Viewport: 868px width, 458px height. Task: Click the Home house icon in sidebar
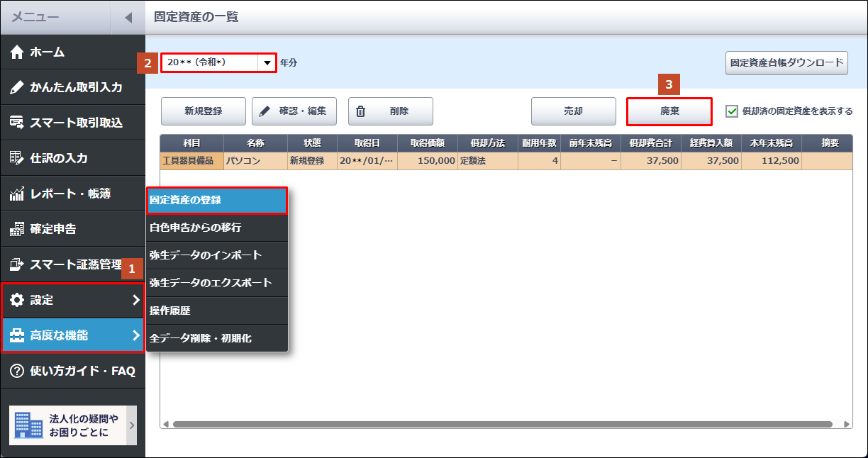click(x=18, y=52)
